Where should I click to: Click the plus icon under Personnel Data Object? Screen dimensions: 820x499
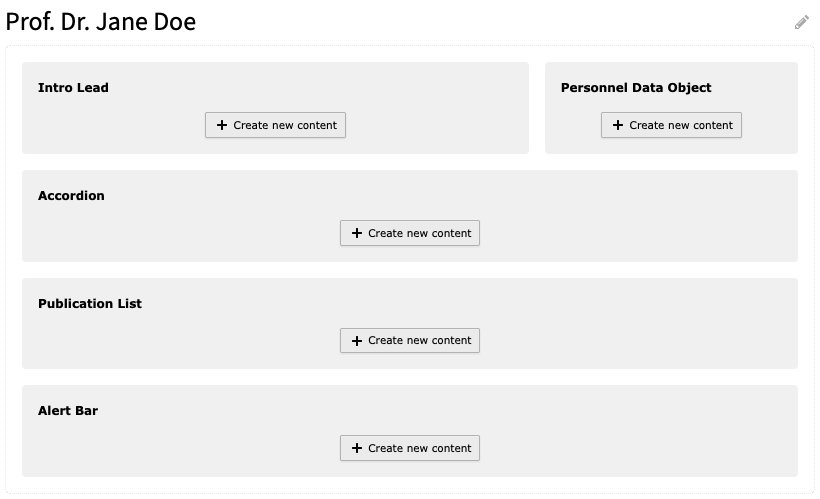tap(617, 126)
